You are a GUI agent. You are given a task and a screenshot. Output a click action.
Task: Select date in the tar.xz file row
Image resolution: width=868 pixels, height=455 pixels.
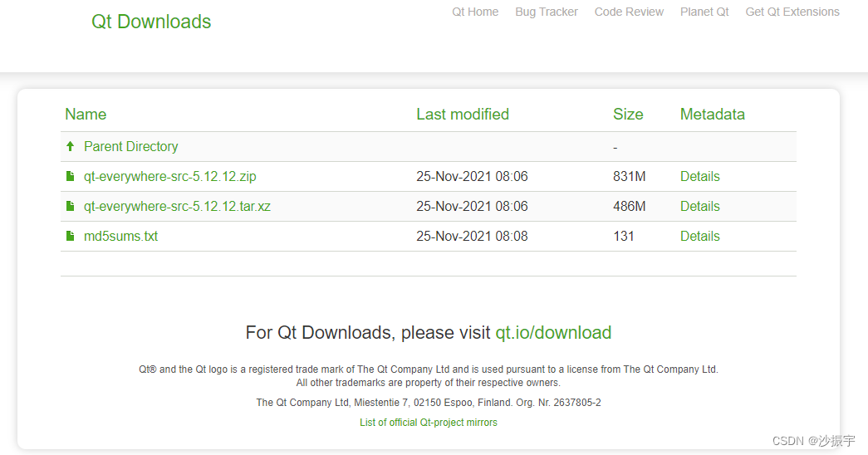472,207
